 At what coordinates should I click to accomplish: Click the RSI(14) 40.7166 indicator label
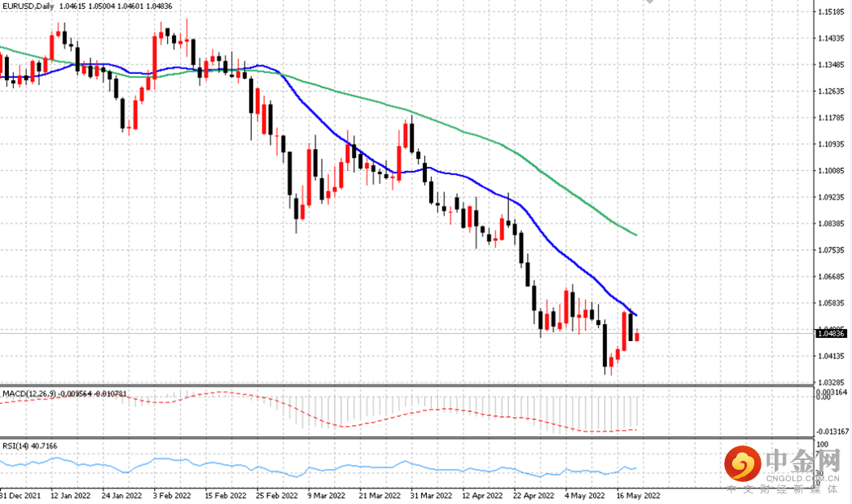(30, 446)
